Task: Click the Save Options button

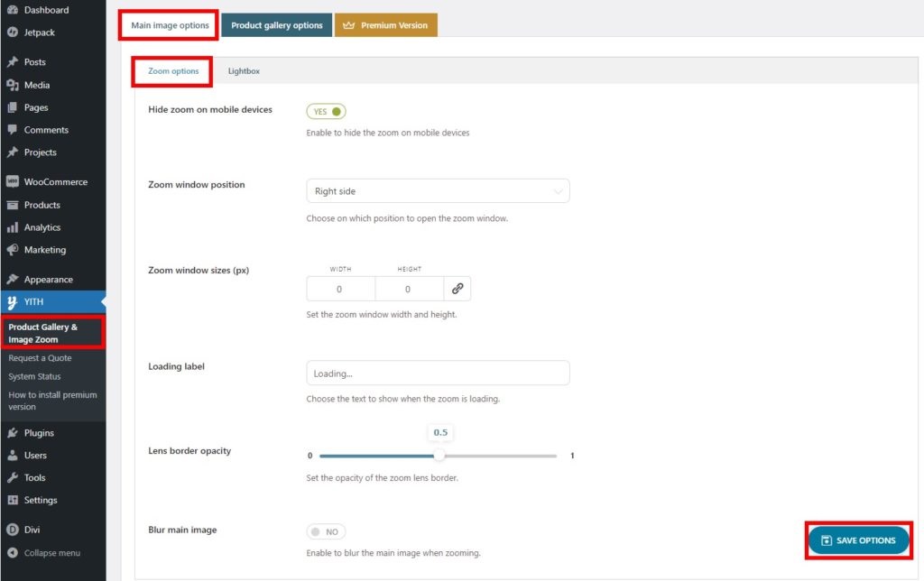Action: [x=859, y=540]
